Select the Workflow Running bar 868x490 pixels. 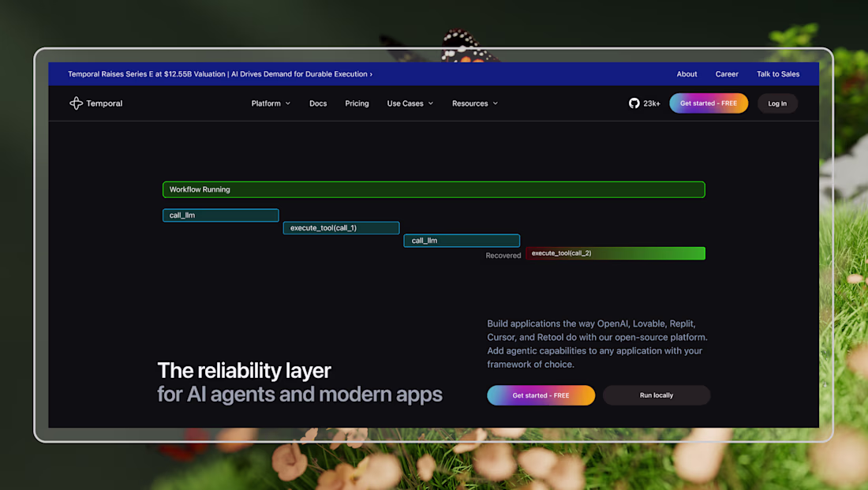(x=433, y=189)
